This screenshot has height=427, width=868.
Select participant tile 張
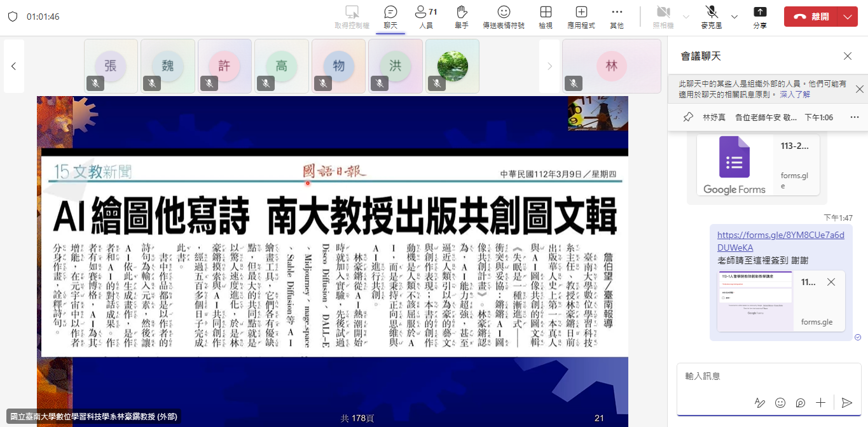[x=111, y=66]
